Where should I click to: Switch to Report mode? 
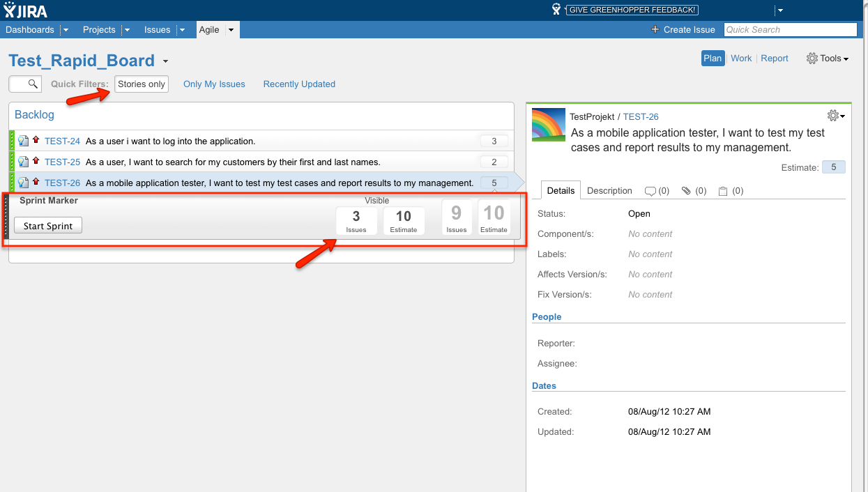775,59
